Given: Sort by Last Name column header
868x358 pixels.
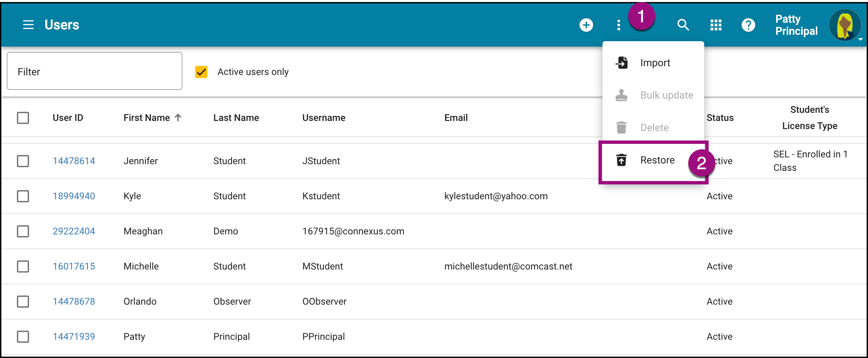Looking at the screenshot, I should click(x=236, y=118).
